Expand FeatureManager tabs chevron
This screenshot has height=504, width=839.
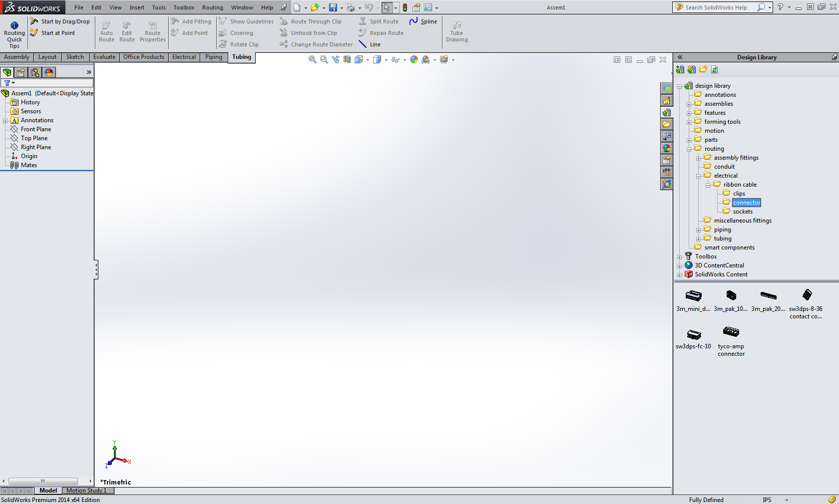click(89, 72)
